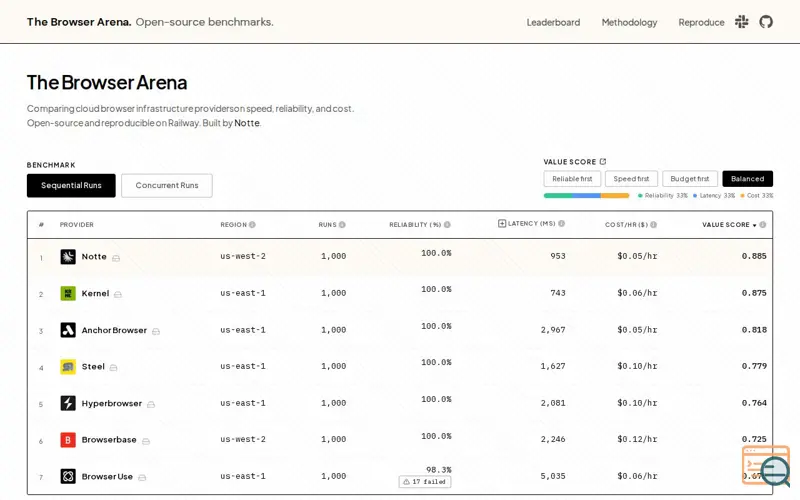Click the Latency 33% legend entry

click(x=714, y=195)
